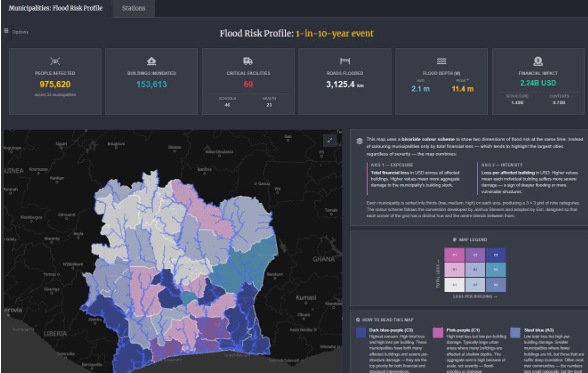Switch to the Stations tab
588x373 pixels.
[133, 8]
